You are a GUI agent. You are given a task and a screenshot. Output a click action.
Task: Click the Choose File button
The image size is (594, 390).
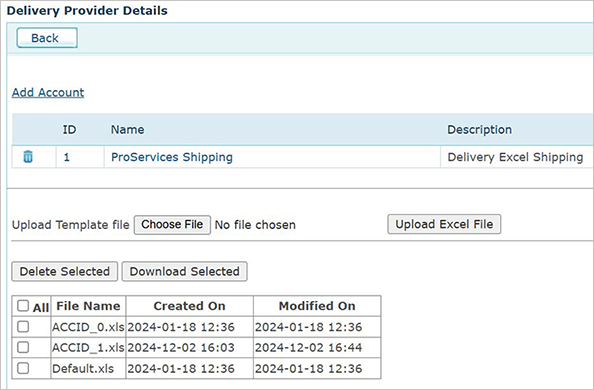point(172,224)
